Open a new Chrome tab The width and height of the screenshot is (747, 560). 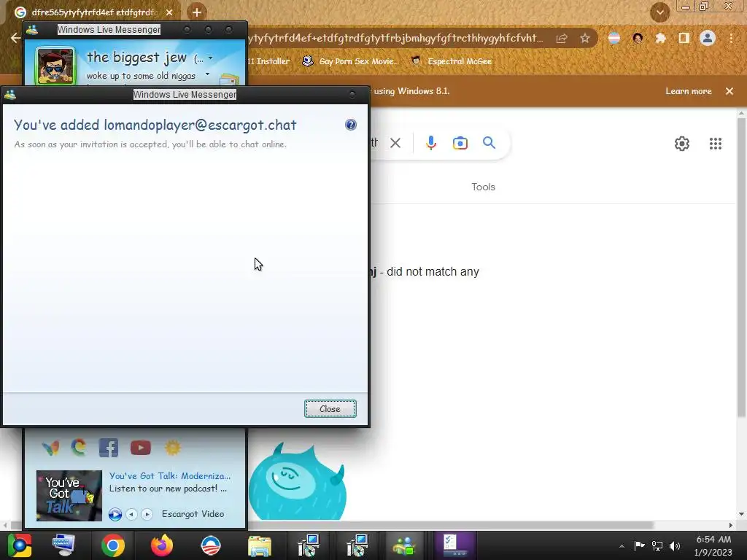[197, 12]
